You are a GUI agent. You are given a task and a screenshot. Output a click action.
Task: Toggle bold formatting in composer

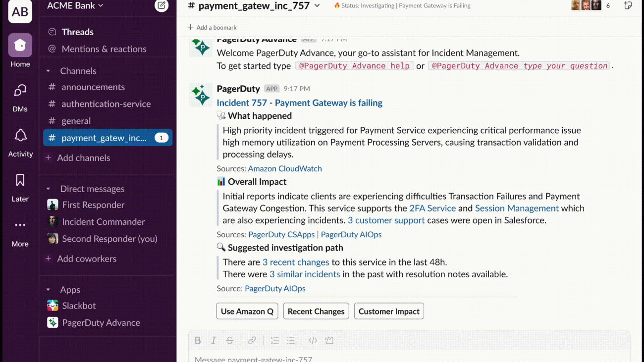pyautogui.click(x=198, y=340)
